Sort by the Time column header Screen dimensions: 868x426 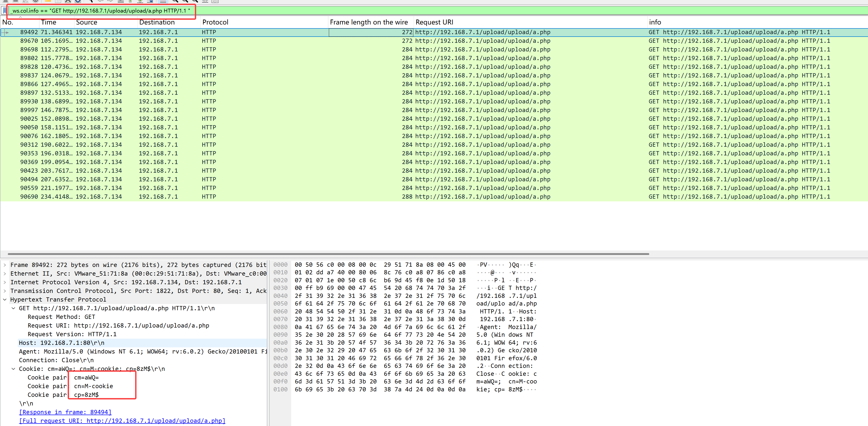pos(49,22)
